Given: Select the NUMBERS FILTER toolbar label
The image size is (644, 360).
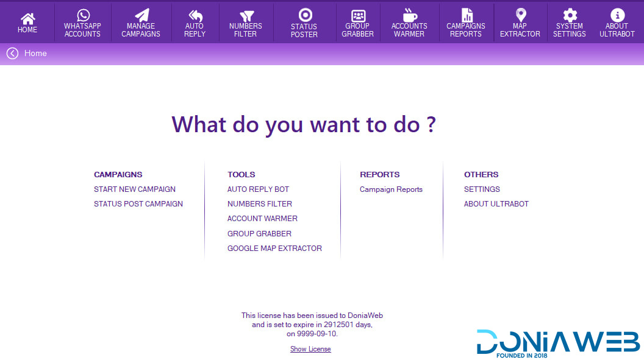Looking at the screenshot, I should [246, 30].
